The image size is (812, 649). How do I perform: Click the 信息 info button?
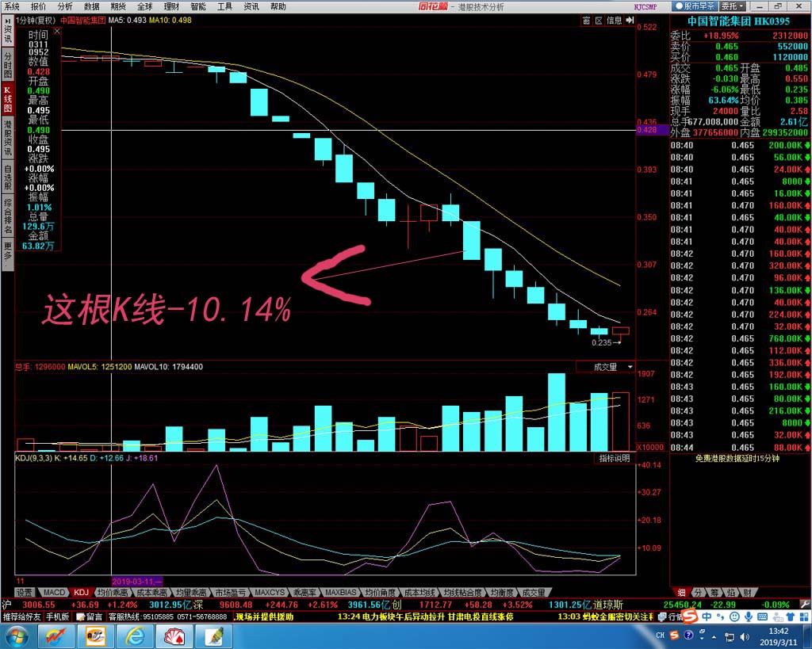coord(615,20)
